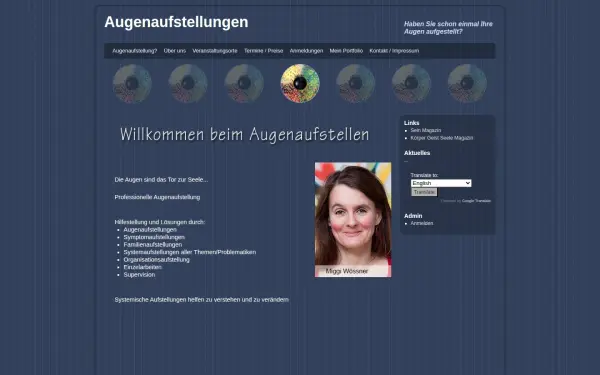This screenshot has width=600, height=375.
Task: Click the Links sidebar heading
Action: (x=411, y=123)
